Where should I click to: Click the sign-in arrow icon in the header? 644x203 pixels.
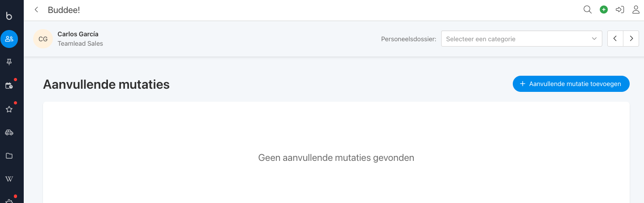point(620,10)
